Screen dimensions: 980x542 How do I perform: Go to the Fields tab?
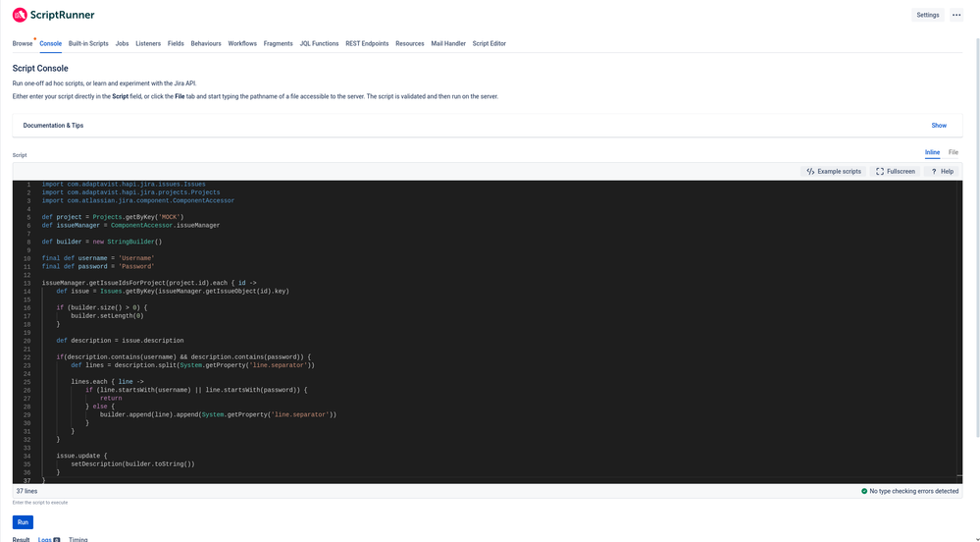(x=176, y=44)
